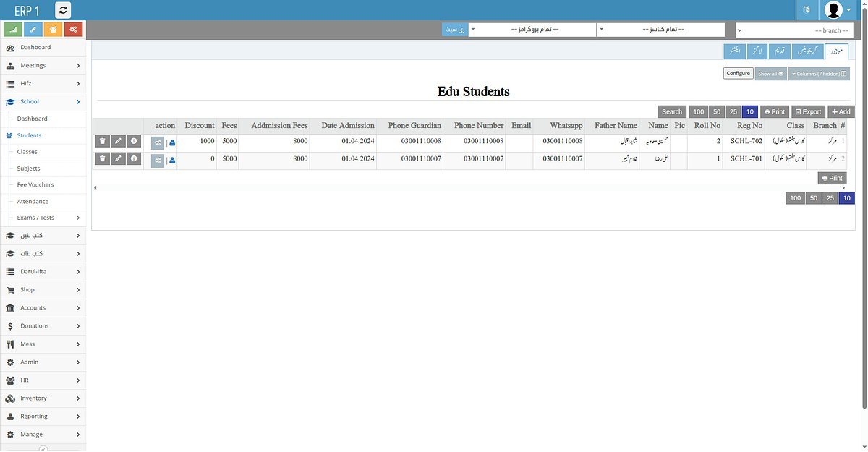Viewport: 868px width, 452px height.
Task: Set page size to 25 beside Search
Action: [x=733, y=112]
